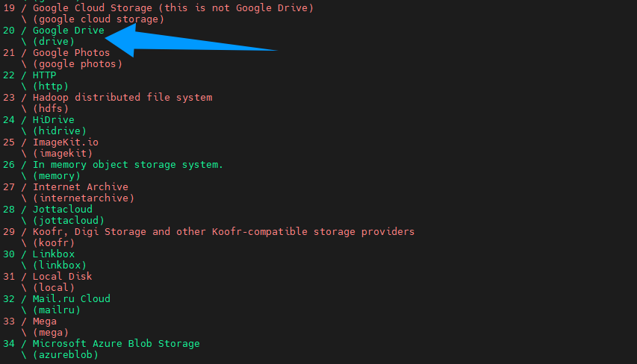Select Microsoft Azure Blob Storage entry

116,344
